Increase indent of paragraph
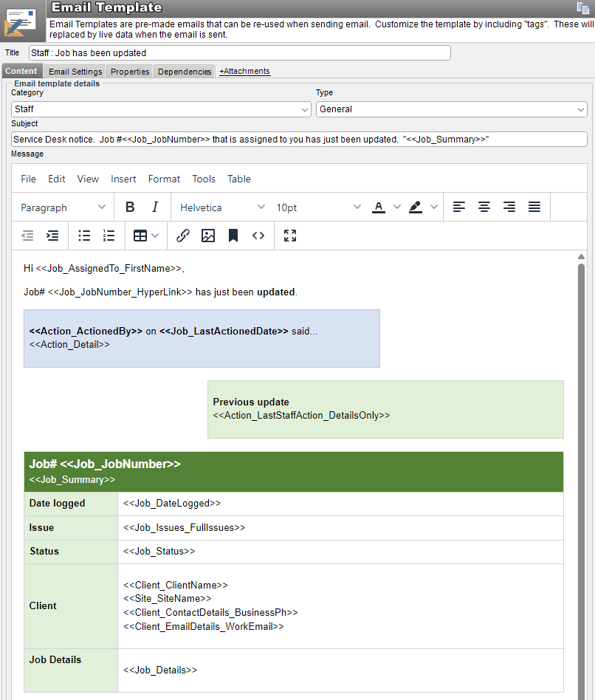 click(52, 236)
